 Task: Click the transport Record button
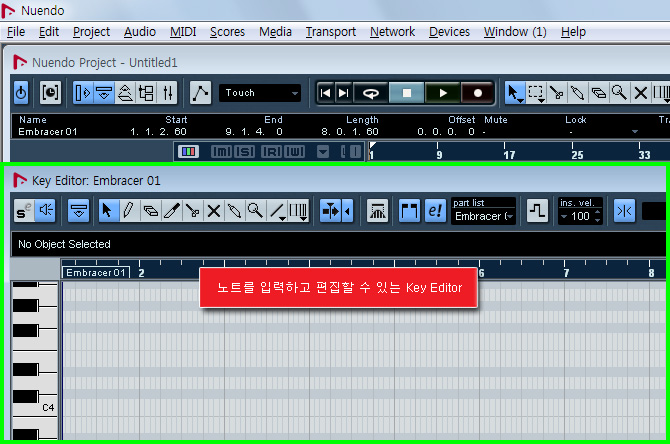[478, 93]
